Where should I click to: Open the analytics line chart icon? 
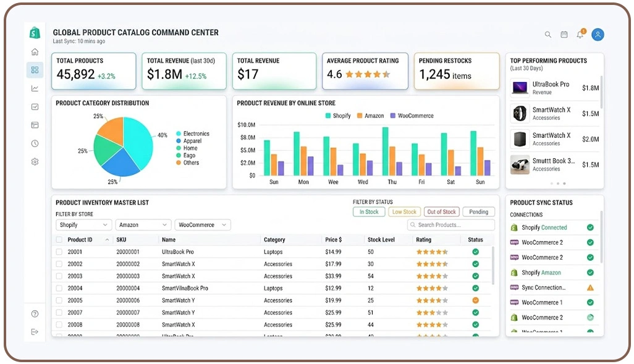(35, 88)
